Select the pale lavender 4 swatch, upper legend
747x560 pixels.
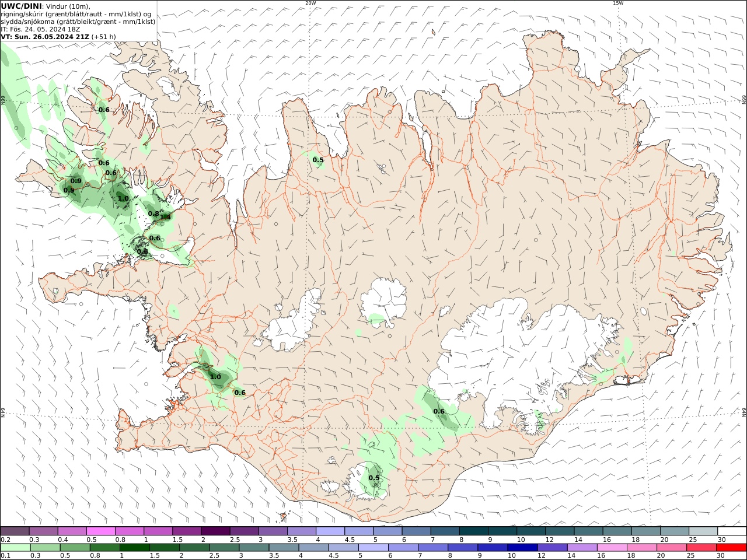click(x=330, y=531)
